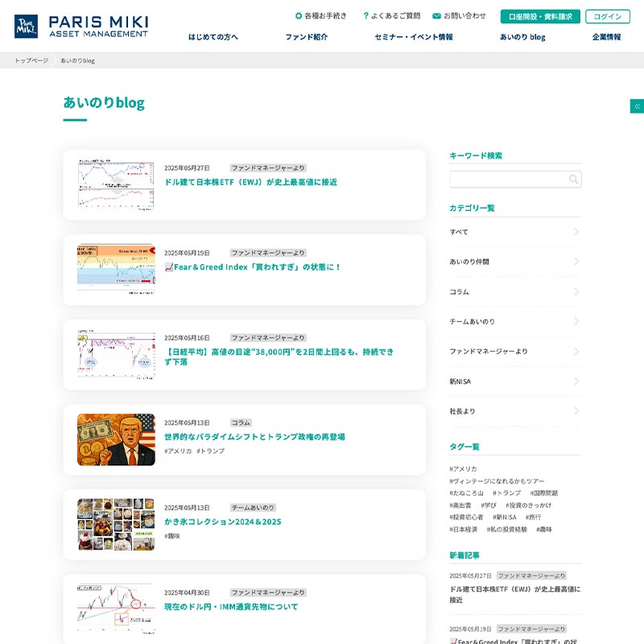Select #私の投資経験 tag
Image resolution: width=644 pixels, height=644 pixels.
point(507,530)
